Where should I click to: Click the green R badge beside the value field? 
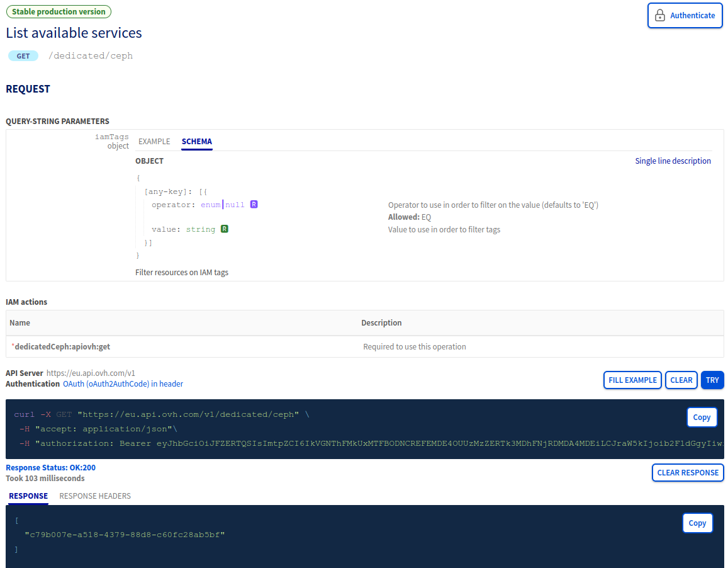point(224,229)
